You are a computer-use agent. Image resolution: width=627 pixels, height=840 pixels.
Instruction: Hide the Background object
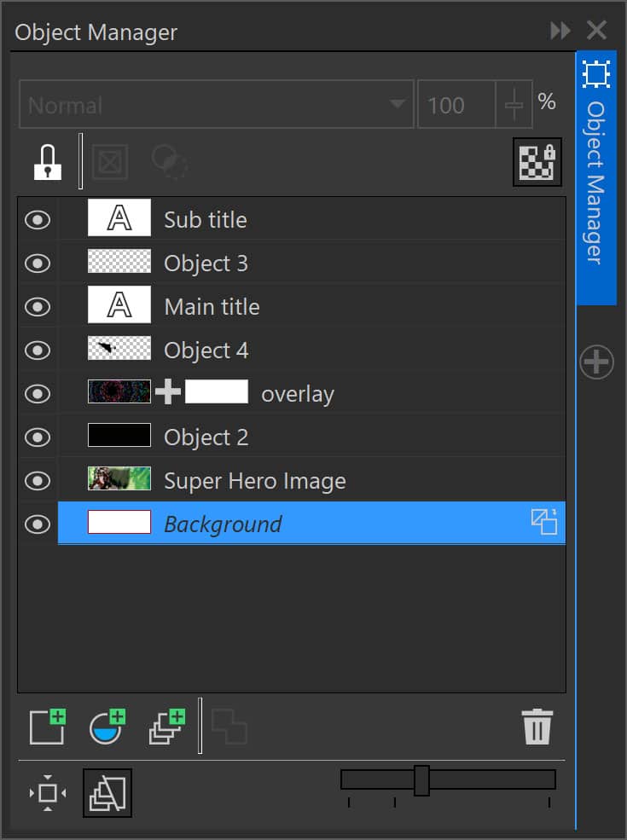pyautogui.click(x=38, y=524)
